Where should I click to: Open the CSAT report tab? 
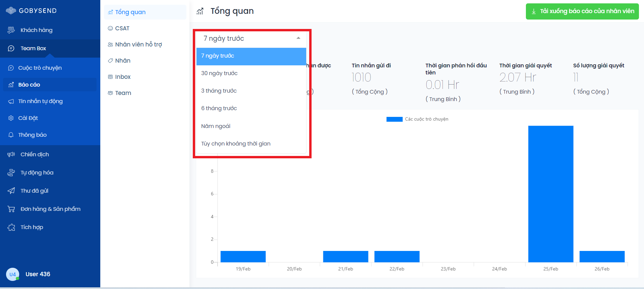pyautogui.click(x=122, y=28)
